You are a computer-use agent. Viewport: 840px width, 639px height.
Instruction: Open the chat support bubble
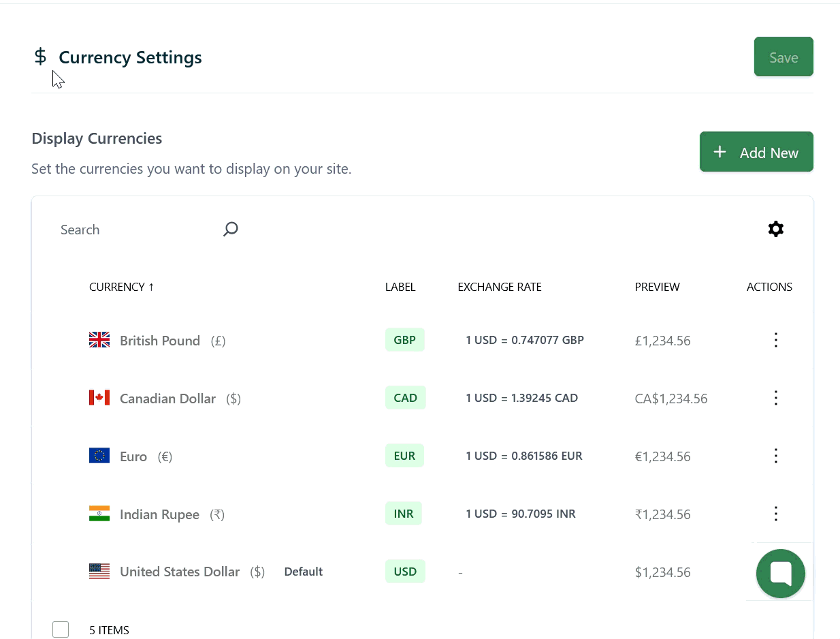(780, 574)
